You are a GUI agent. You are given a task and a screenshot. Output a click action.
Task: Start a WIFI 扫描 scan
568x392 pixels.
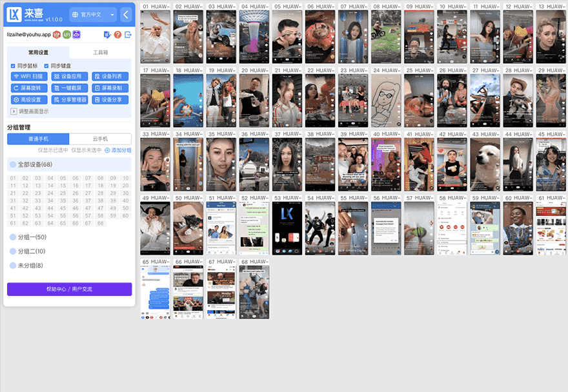28,76
